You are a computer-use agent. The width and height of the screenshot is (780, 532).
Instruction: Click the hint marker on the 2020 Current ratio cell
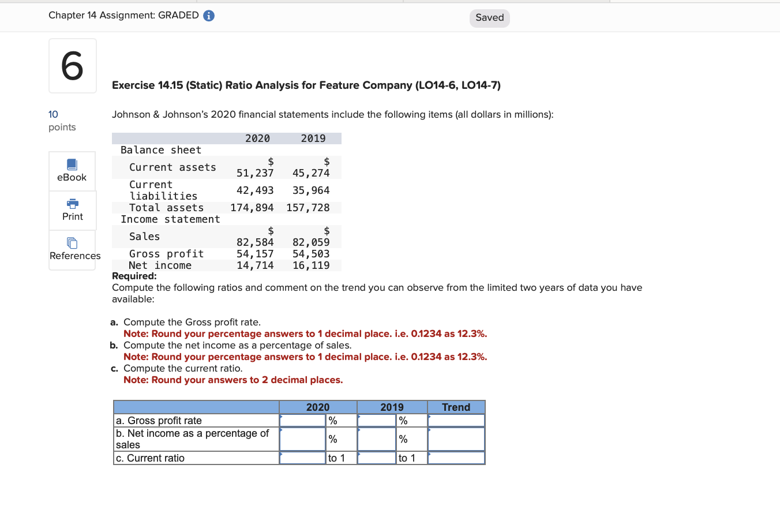pyautogui.click(x=282, y=454)
